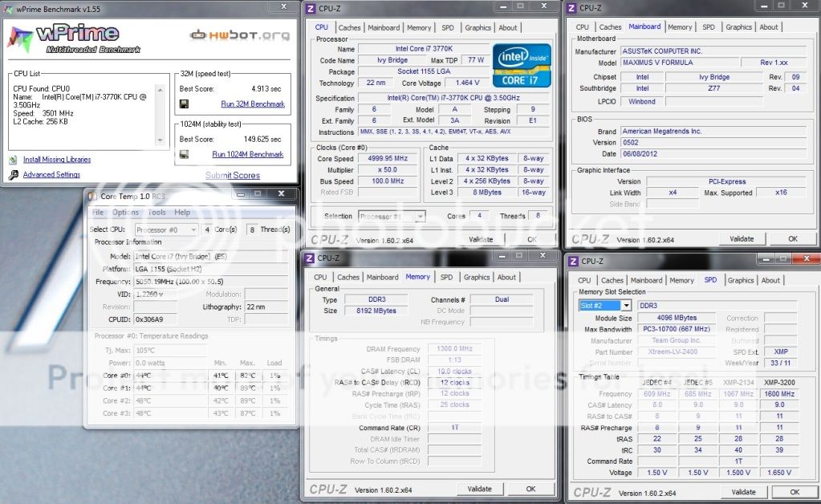This screenshot has height=504, width=821.
Task: Click the icon next to Install Missing Libraries
Action: [x=13, y=160]
